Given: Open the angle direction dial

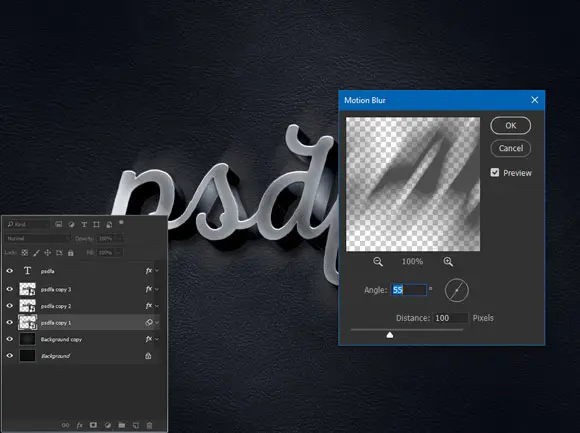Looking at the screenshot, I should click(456, 290).
